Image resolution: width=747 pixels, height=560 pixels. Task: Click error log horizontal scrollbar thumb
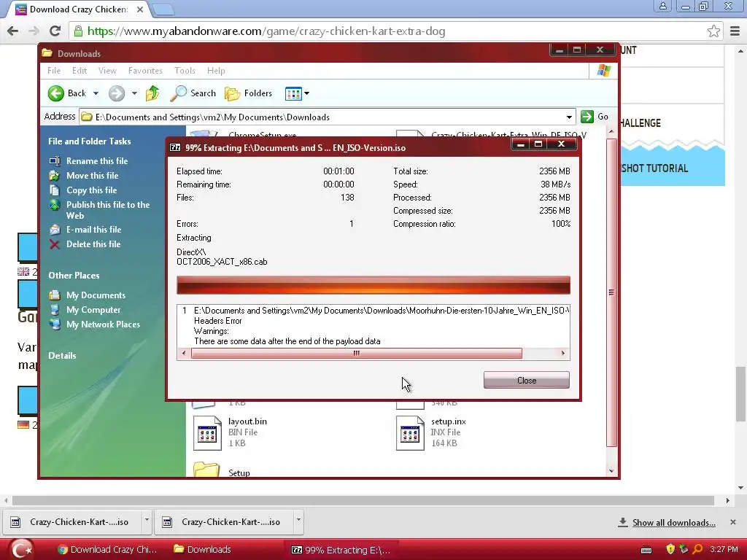click(x=356, y=354)
